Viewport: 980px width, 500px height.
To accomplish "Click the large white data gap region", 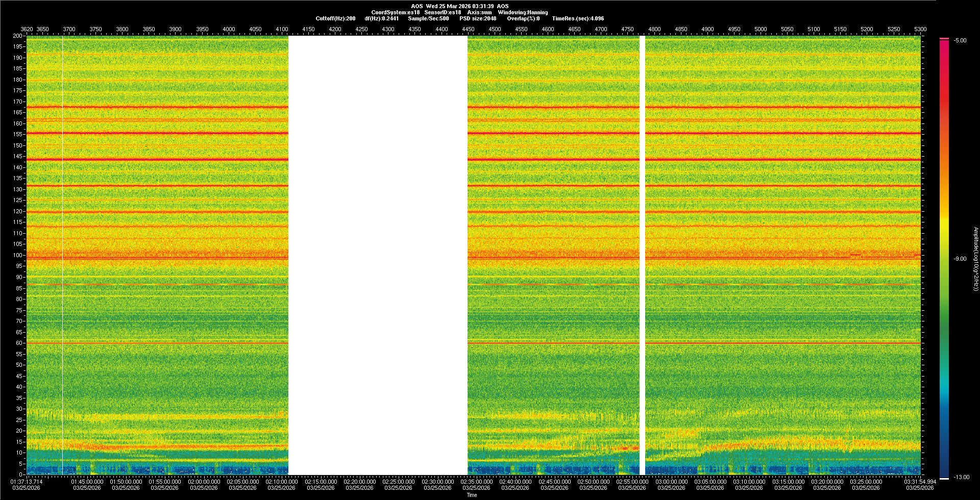I will point(378,255).
